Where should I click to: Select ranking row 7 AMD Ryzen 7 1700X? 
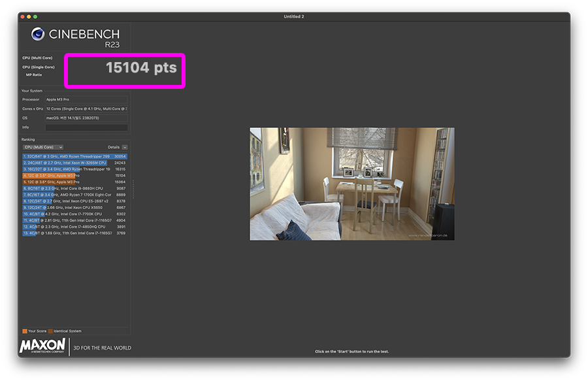coord(74,195)
